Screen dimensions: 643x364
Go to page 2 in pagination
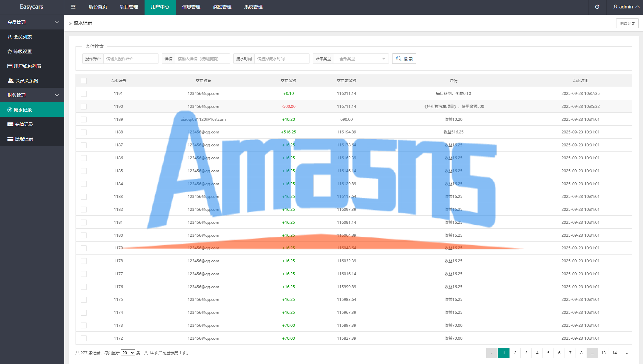tap(515, 353)
